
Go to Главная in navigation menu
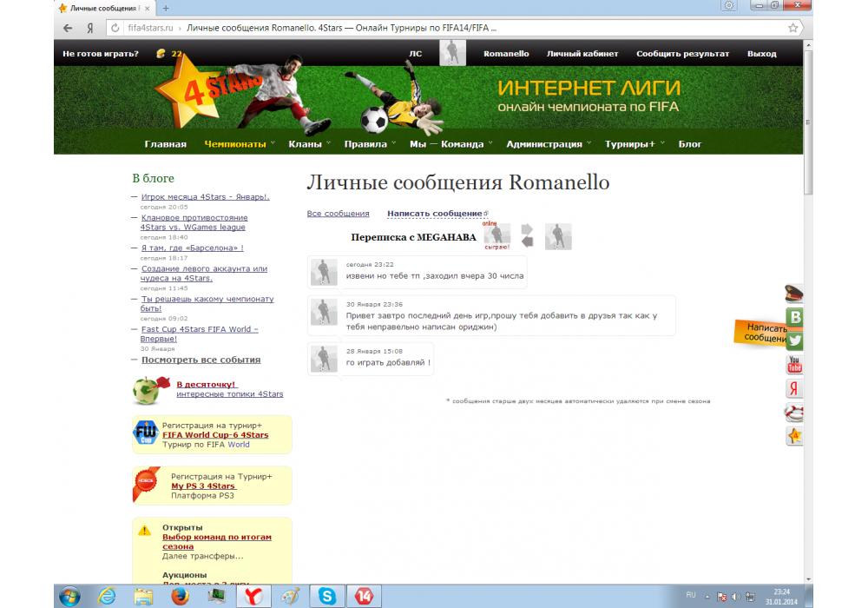tap(165, 144)
